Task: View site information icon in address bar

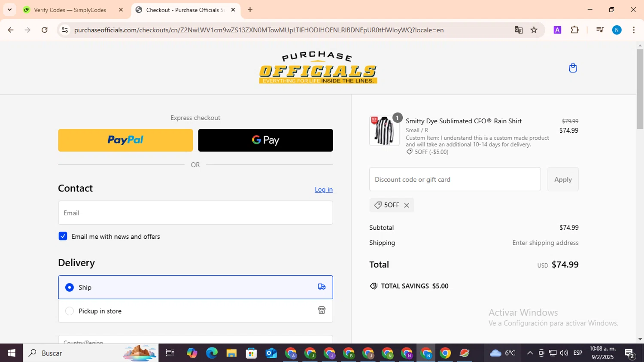Action: pos(65,30)
